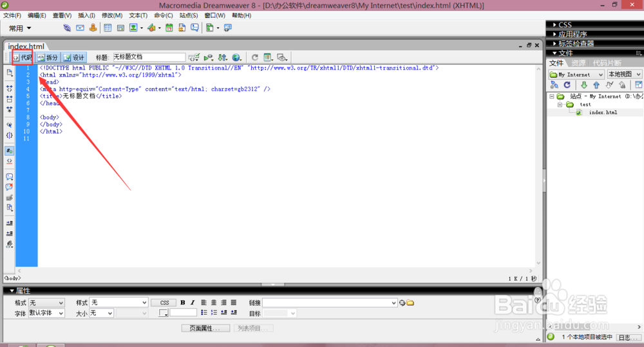Switch to Split view (拆分)
Viewport: 644px width, 347px height.
[48, 57]
